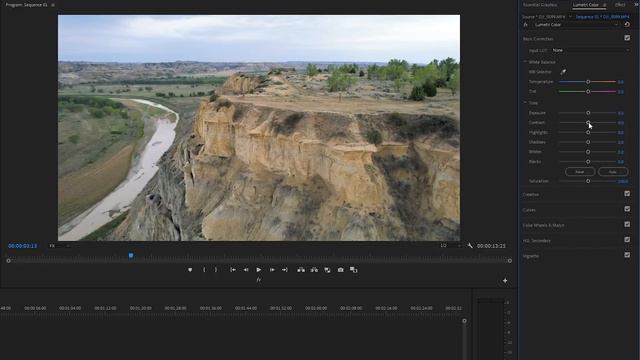
Task: Collapse the White Balance section
Action: (x=525, y=62)
